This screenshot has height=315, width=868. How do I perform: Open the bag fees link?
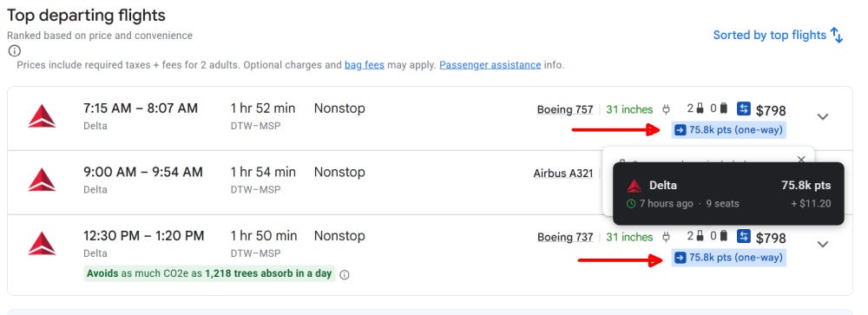pyautogui.click(x=365, y=65)
